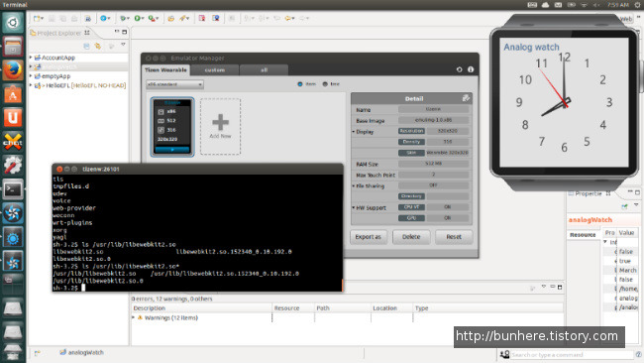Select the emulator card thumbnail showing 320x320

point(172,127)
